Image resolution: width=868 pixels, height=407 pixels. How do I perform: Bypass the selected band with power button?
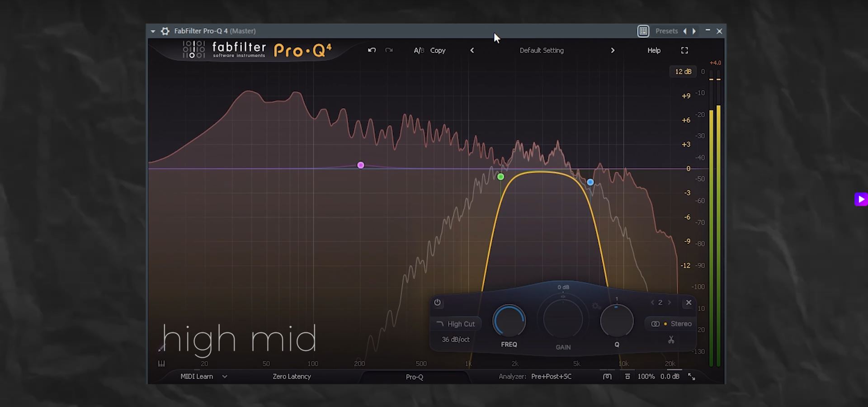[x=437, y=303]
